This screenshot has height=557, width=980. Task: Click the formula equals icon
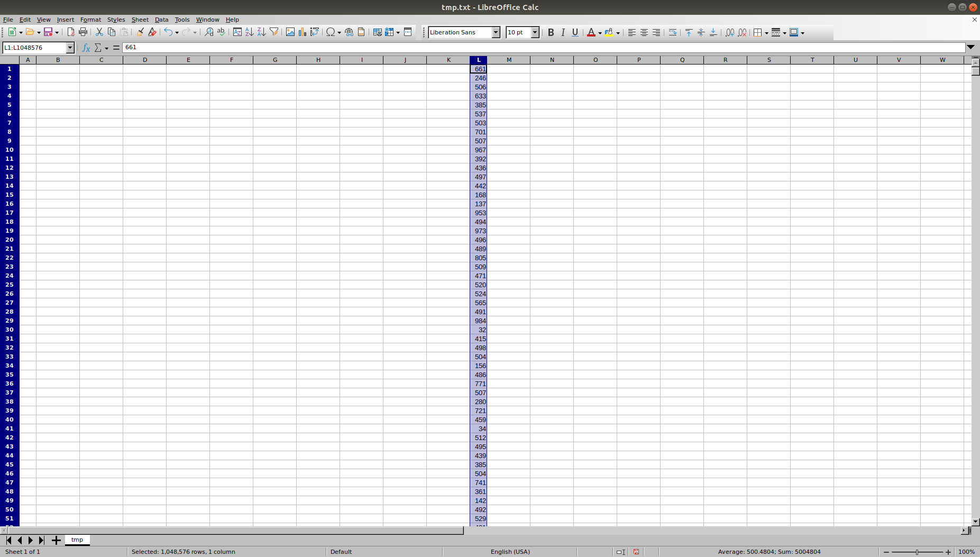click(x=116, y=48)
